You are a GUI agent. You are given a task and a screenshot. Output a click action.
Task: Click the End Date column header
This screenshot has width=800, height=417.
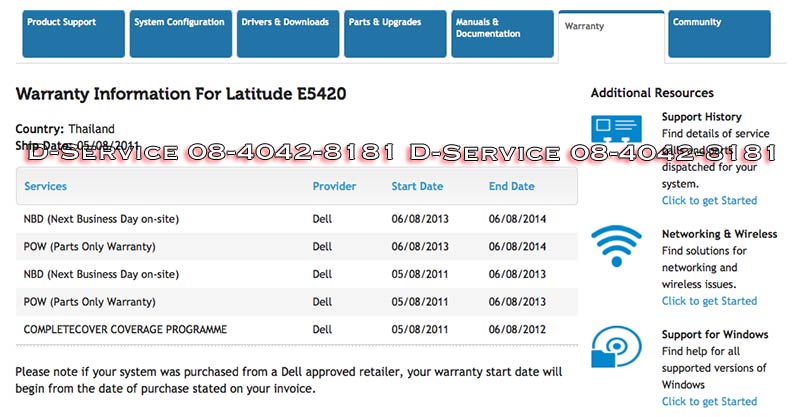(511, 186)
